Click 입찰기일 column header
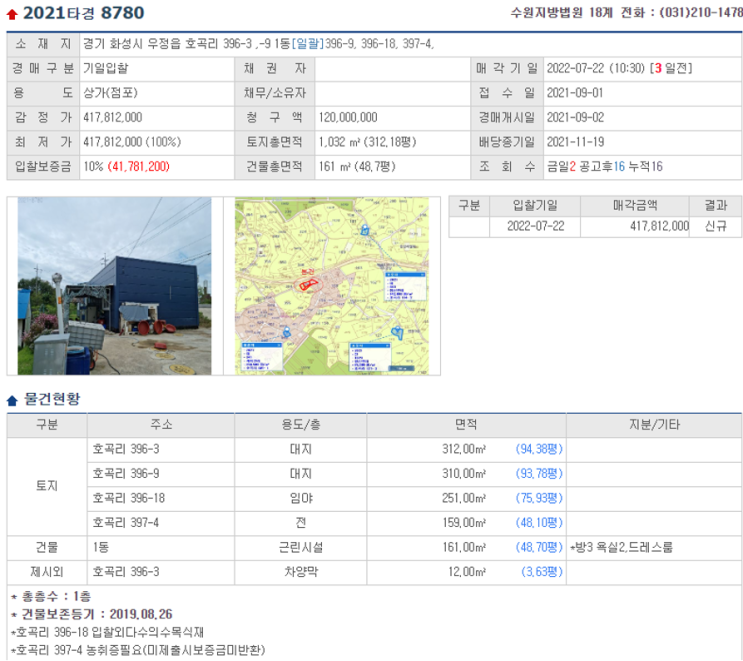The image size is (743, 661). pos(535,206)
